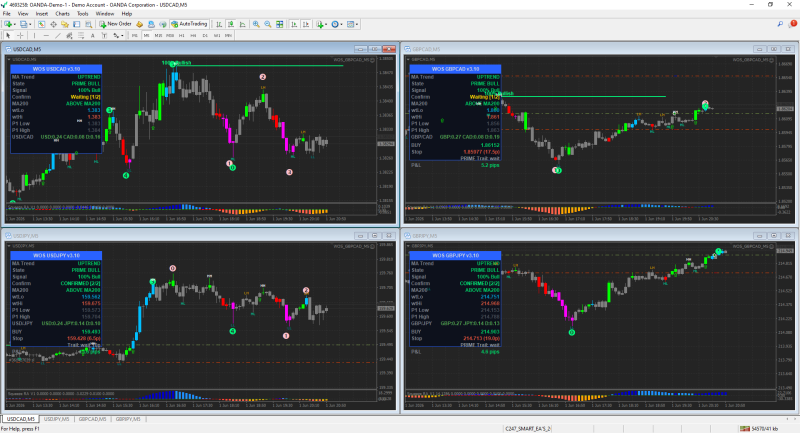Expand the profiles dropdown arrow
Screen dimensions: 800x433
pyautogui.click(x=30, y=24)
